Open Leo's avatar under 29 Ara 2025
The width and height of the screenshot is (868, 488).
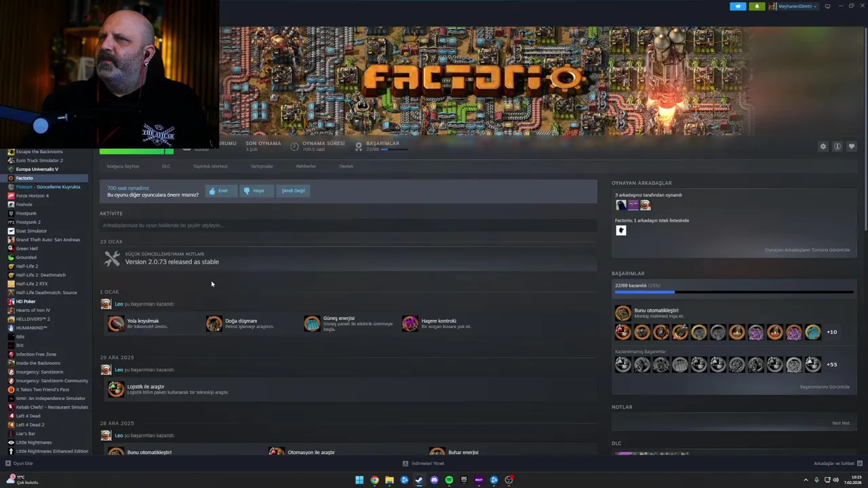[x=106, y=370]
